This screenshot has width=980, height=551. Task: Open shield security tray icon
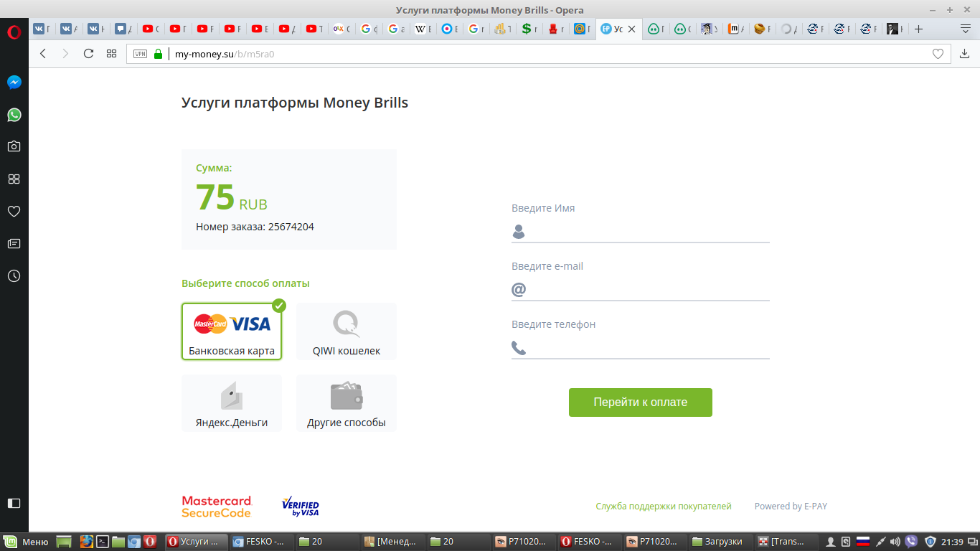pos(930,542)
